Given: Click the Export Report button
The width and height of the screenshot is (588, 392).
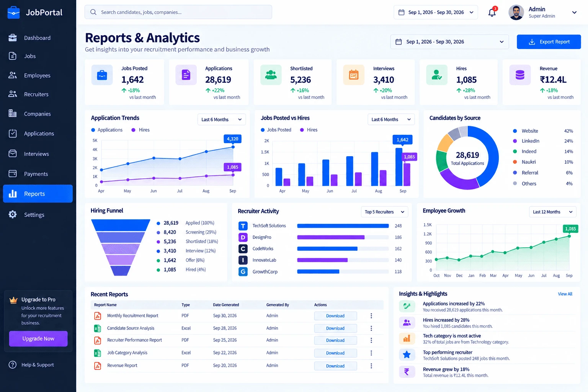Looking at the screenshot, I should coord(549,42).
